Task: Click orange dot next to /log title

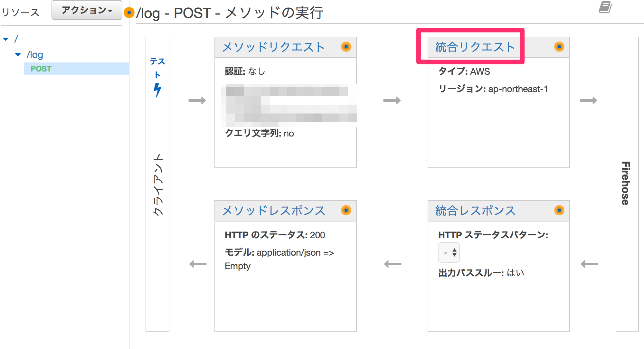Action: pyautogui.click(x=129, y=13)
